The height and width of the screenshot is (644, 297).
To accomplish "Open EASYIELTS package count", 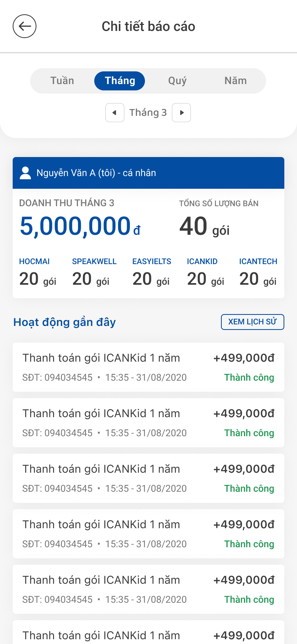I will [x=152, y=273].
